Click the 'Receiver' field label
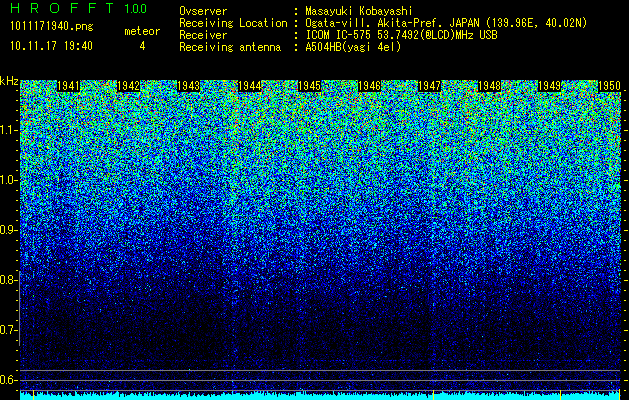 pos(203,35)
